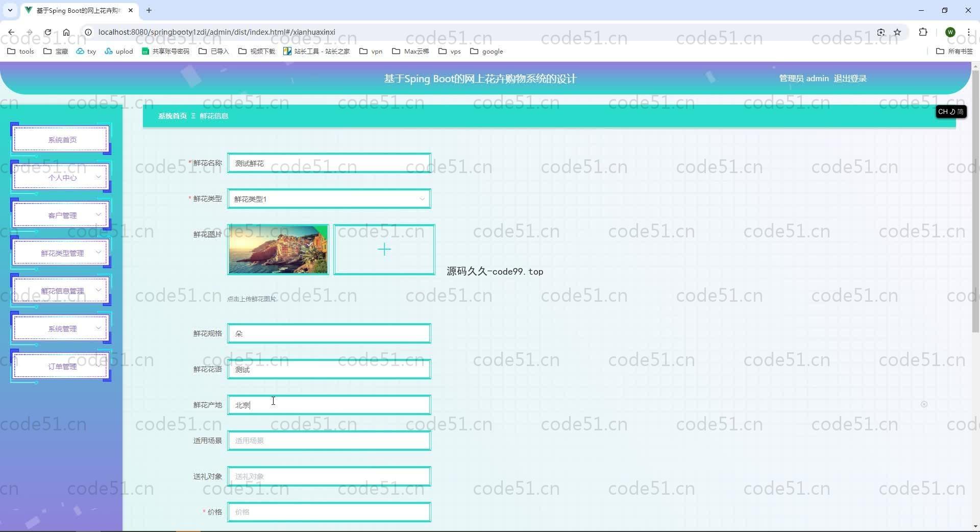The height and width of the screenshot is (532, 980).
Task: Focus the 送礼对象 input field
Action: (329, 476)
